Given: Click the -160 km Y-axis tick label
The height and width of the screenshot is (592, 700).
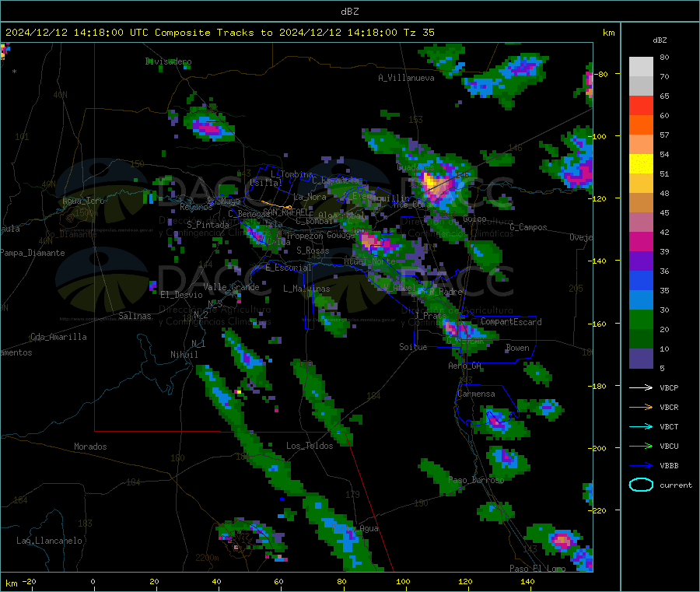Looking at the screenshot, I should click(x=599, y=324).
